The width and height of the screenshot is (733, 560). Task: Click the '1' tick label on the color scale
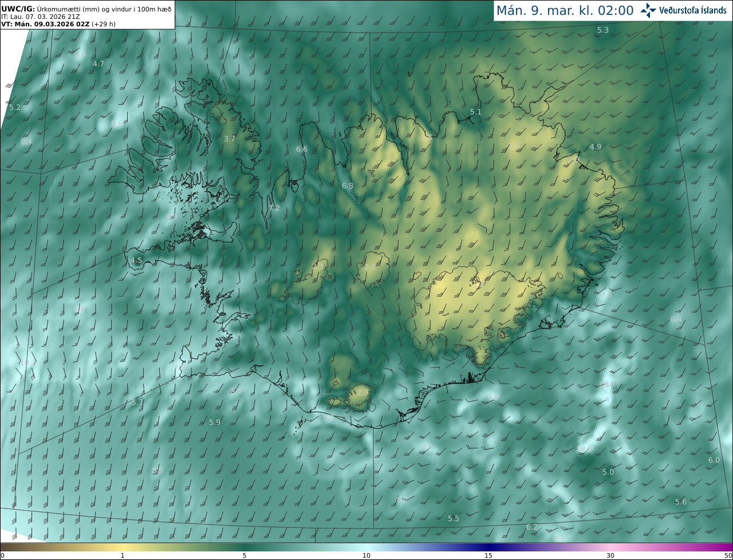click(x=123, y=555)
